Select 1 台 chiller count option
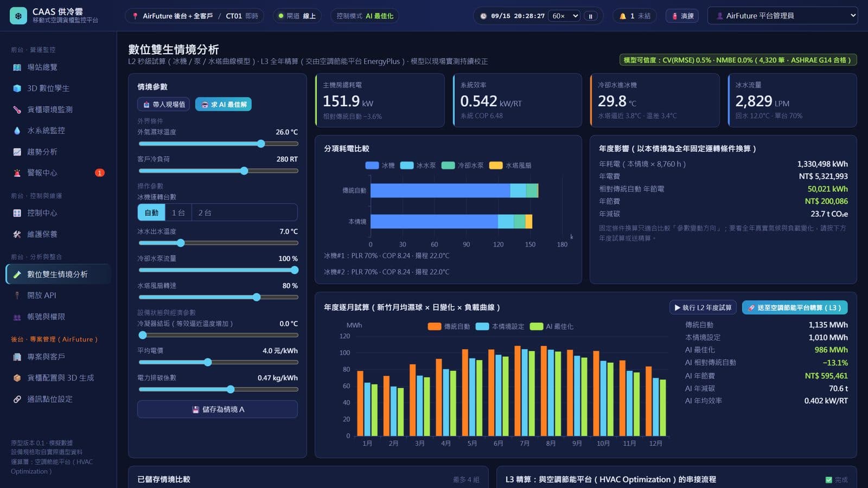Image resolution: width=868 pixels, height=488 pixels. point(178,213)
